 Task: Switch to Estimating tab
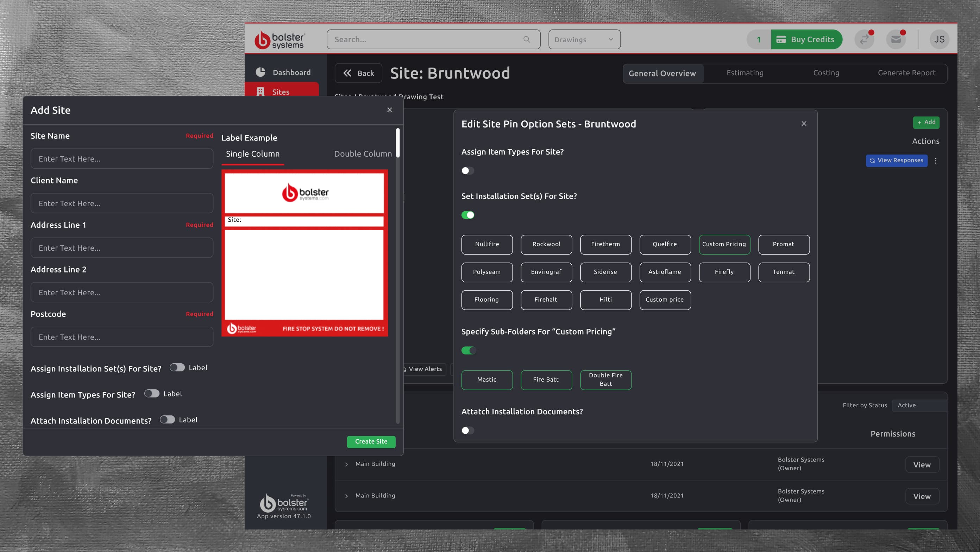pyautogui.click(x=745, y=73)
